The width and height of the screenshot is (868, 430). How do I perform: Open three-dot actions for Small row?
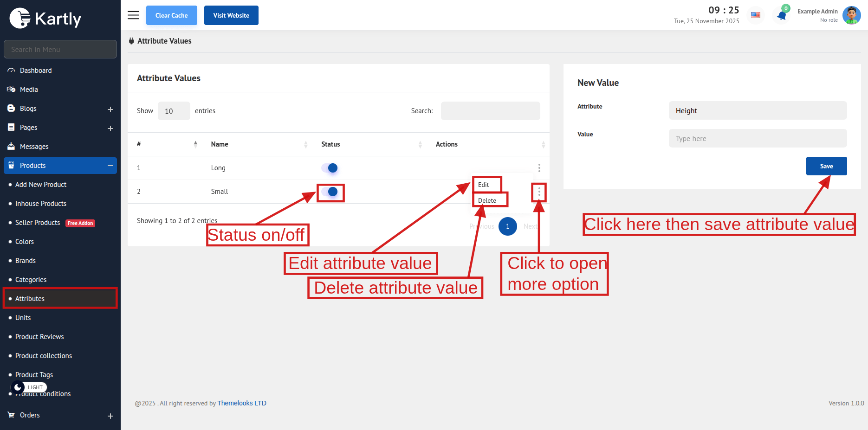pyautogui.click(x=539, y=192)
